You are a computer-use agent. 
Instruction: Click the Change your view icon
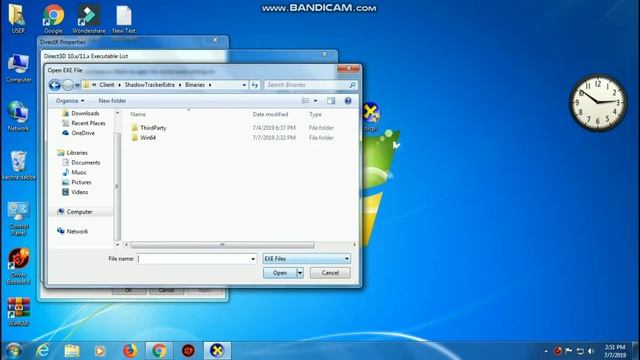pyautogui.click(x=305, y=100)
